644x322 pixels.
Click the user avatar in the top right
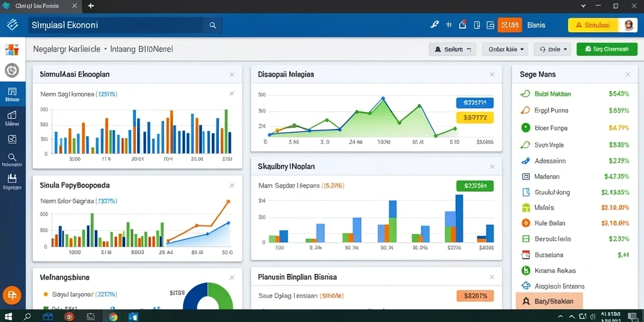tap(628, 25)
